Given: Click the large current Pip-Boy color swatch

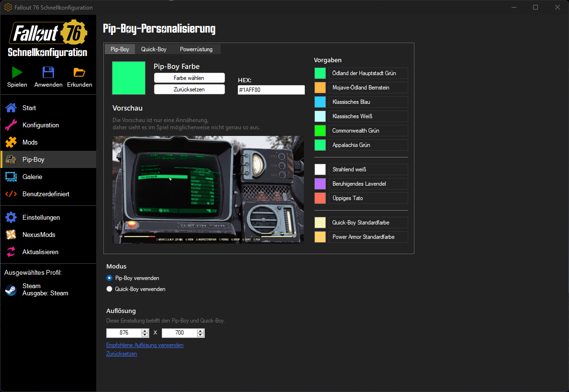Looking at the screenshot, I should (x=129, y=78).
